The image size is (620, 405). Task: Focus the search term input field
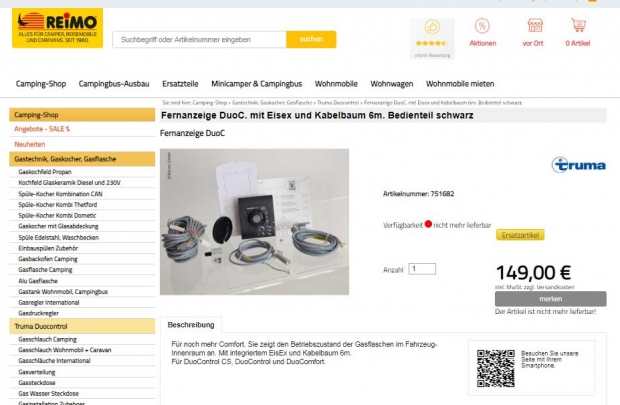tap(199, 40)
